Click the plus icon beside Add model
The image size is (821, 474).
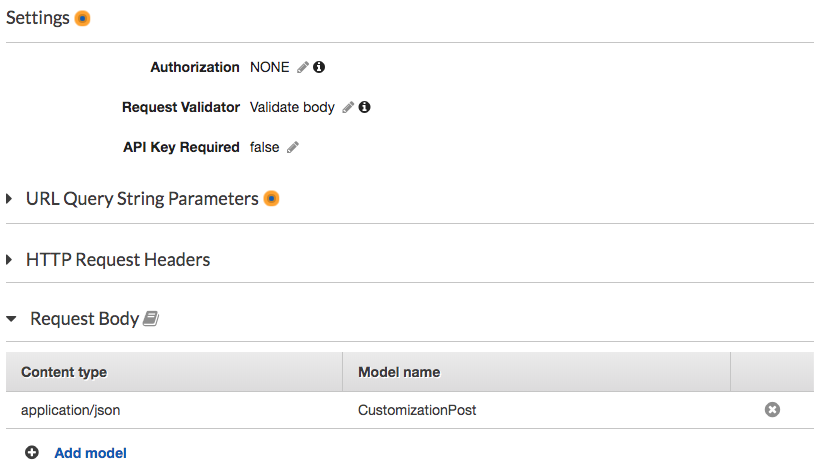pyautogui.click(x=32, y=453)
